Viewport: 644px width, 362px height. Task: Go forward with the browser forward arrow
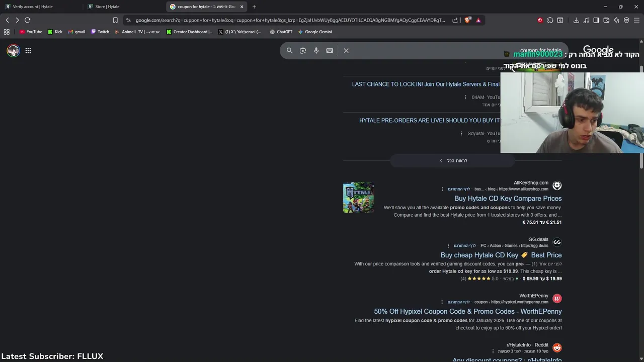tap(17, 20)
